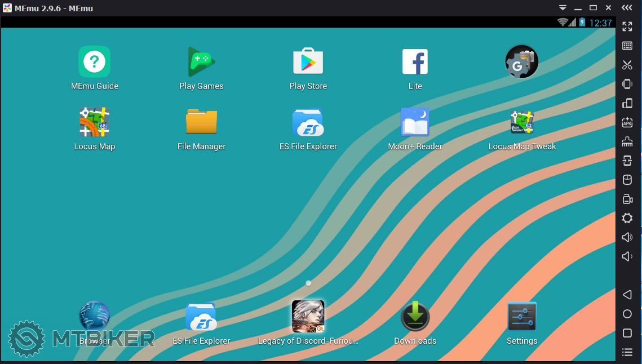Image resolution: width=642 pixels, height=364 pixels.
Task: Click the scissors screenshot icon
Action: (x=627, y=65)
